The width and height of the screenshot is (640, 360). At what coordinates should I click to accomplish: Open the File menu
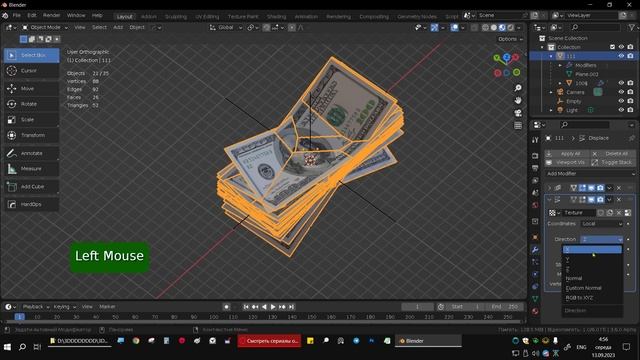point(17,16)
